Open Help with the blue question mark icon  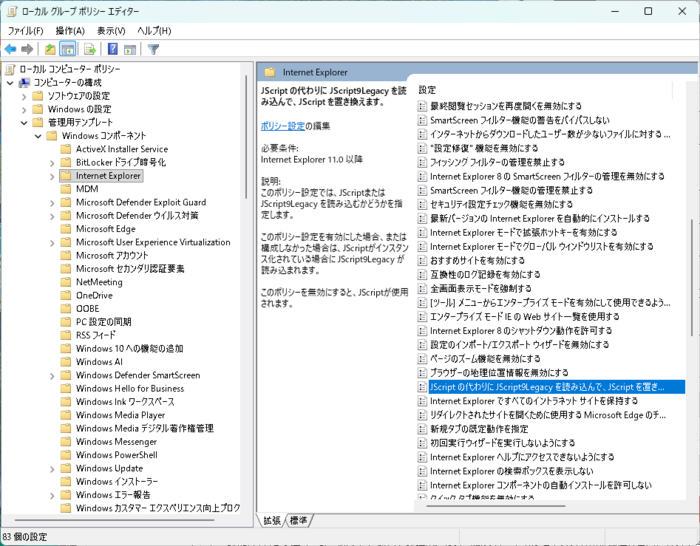pos(113,49)
